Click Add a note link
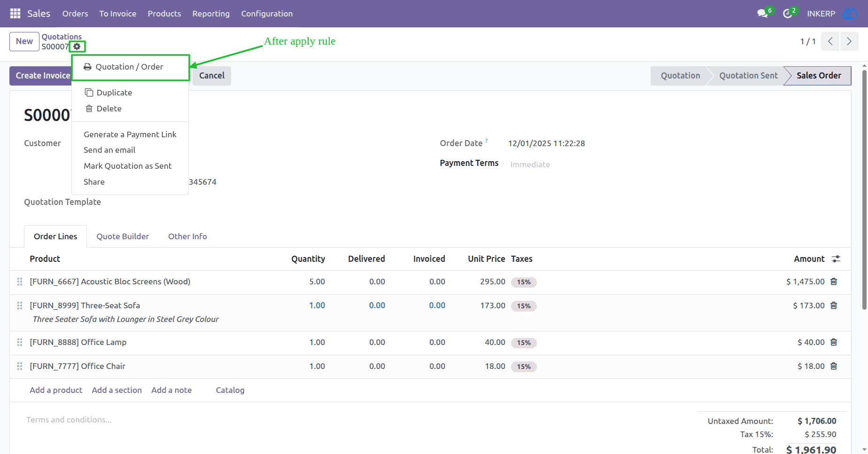This screenshot has height=454, width=868. click(x=171, y=390)
